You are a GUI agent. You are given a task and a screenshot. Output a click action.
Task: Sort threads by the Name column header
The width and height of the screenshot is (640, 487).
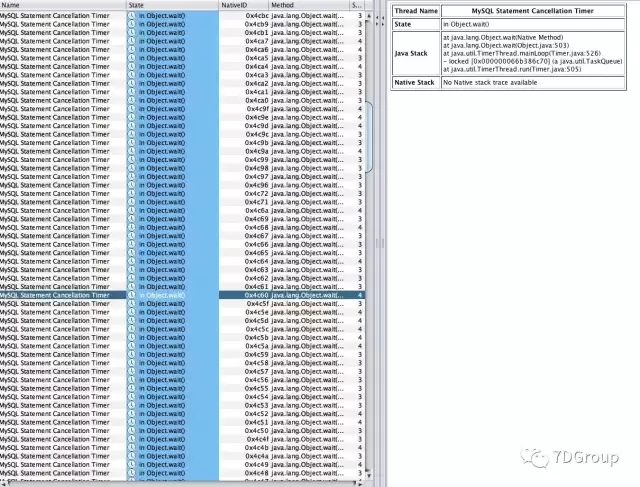tap(63, 5)
